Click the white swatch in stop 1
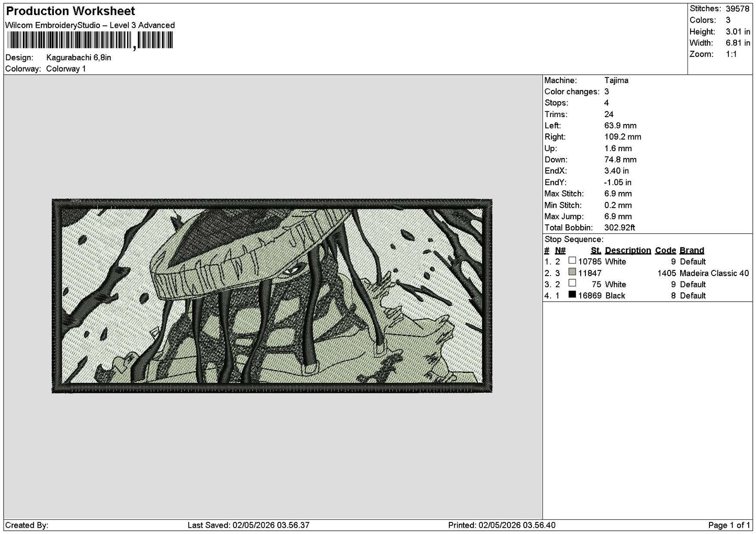 572,260
